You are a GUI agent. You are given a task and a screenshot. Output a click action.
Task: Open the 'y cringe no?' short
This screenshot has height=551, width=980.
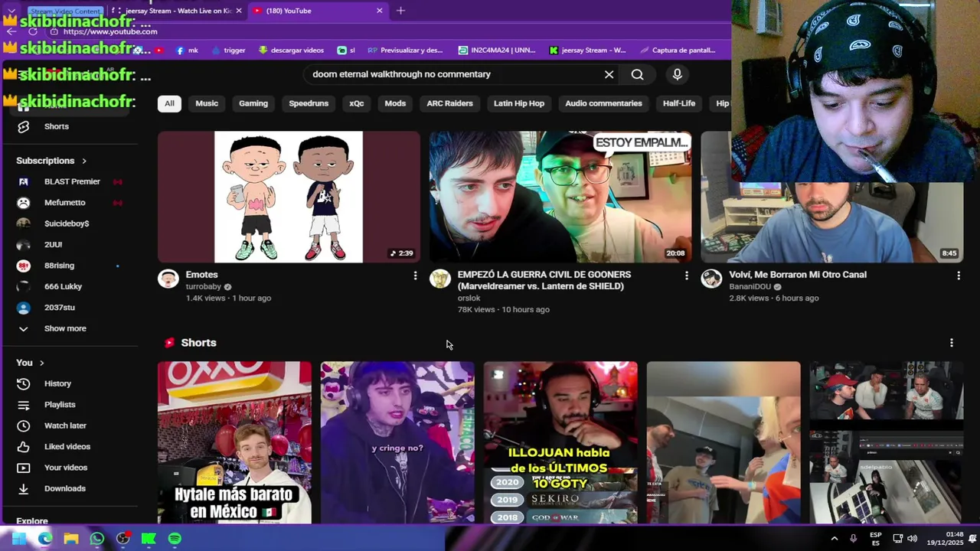(397, 442)
